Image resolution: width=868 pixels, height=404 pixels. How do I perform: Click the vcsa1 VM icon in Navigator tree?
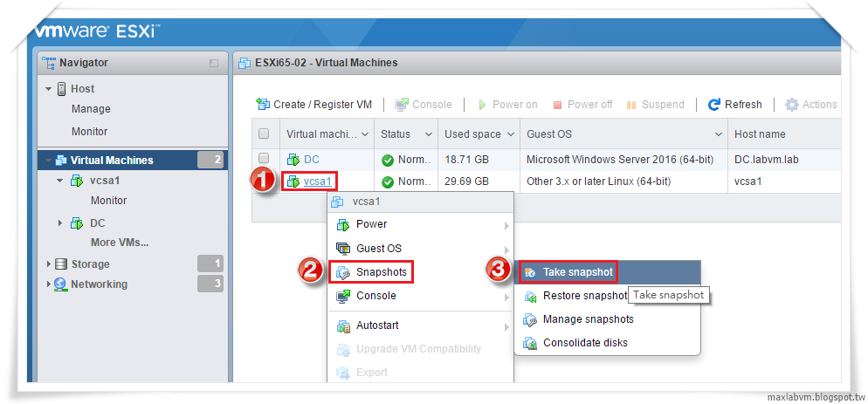coord(77,181)
